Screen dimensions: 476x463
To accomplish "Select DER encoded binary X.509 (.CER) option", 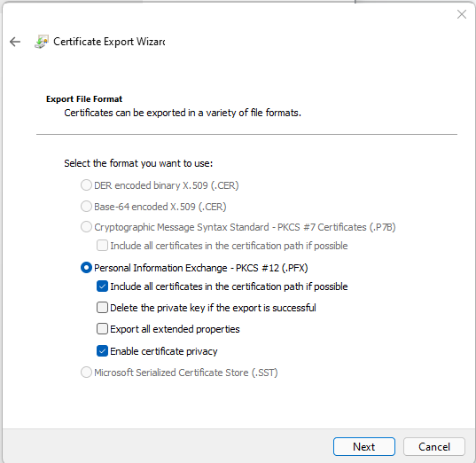I will click(86, 185).
